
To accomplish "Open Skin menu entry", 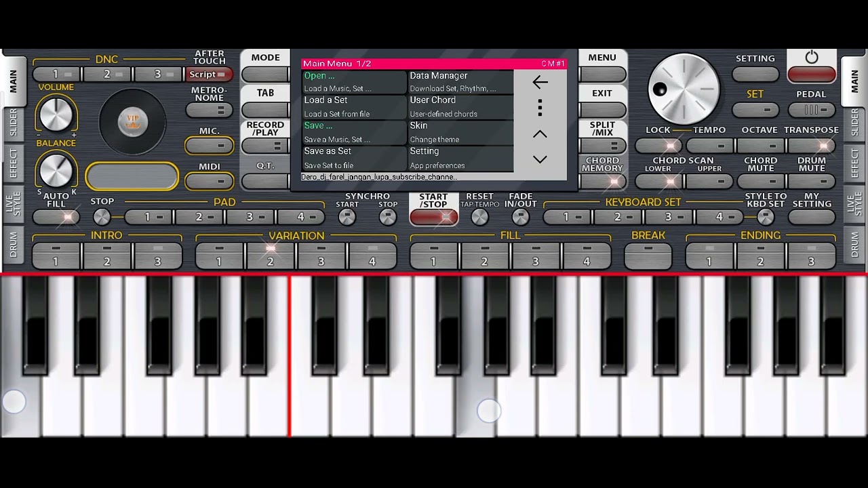I will 460,132.
